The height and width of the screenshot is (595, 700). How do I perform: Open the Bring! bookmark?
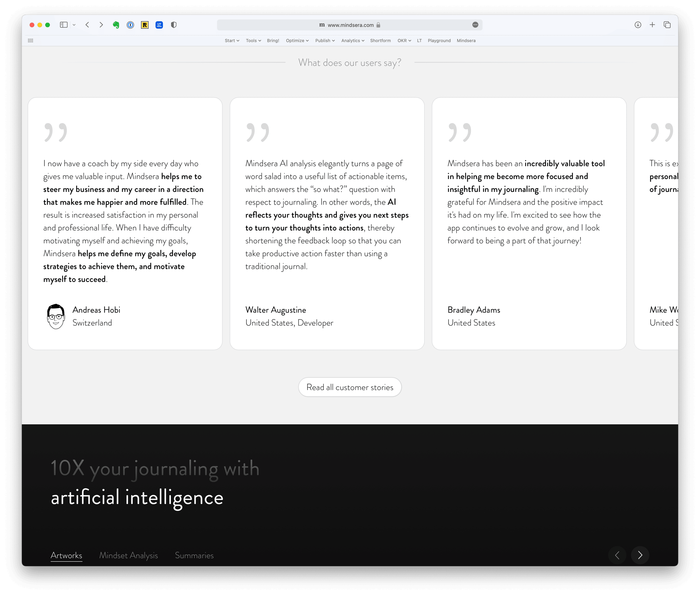[x=273, y=41]
